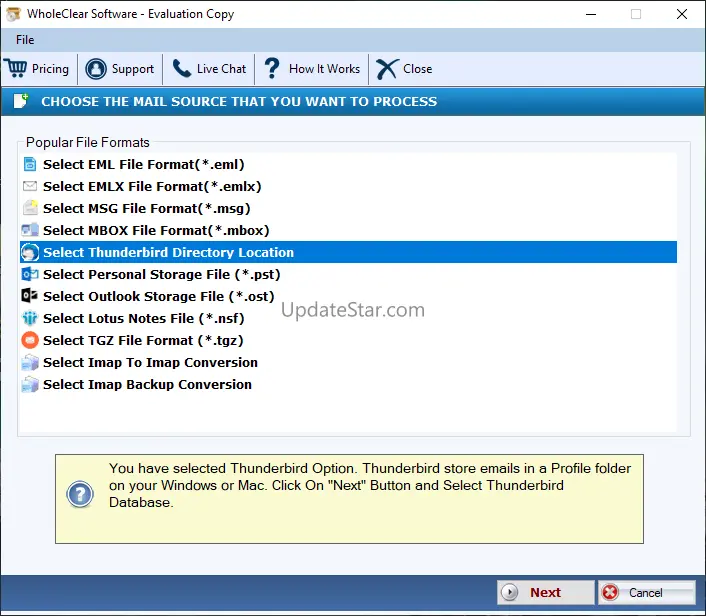
Task: Click the Thunderbird icon in selected row
Action: coord(30,252)
